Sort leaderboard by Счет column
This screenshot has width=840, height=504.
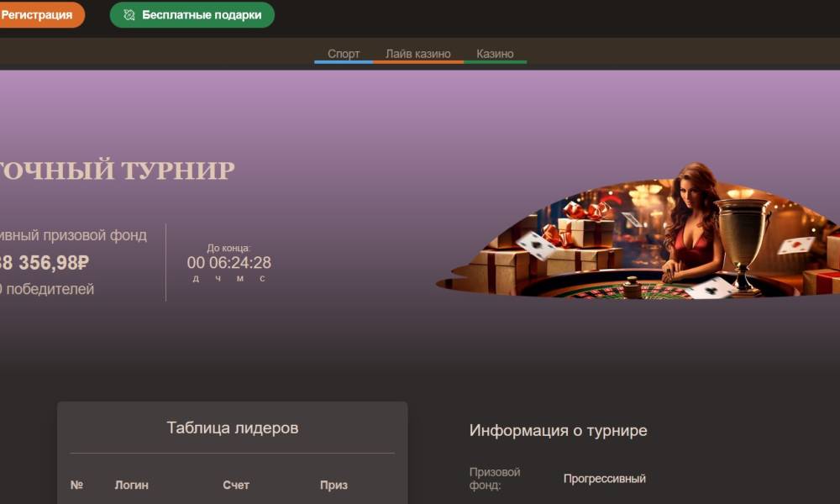pos(236,486)
